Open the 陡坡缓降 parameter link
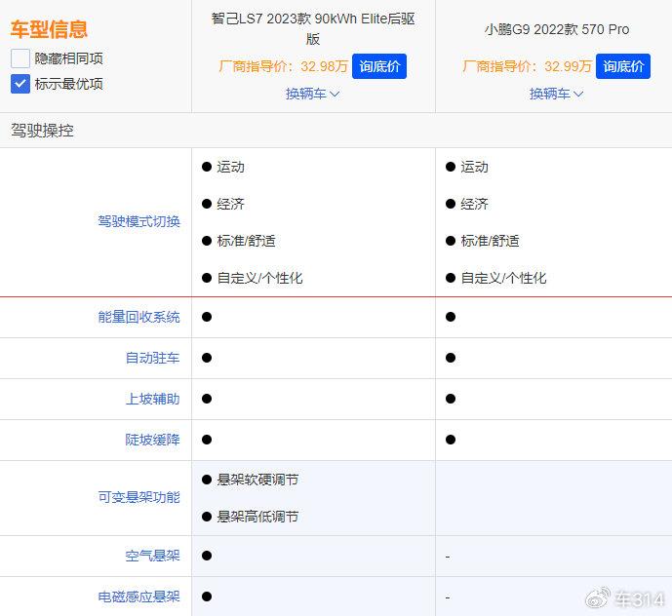Screen dimensions: 672x616 [x=152, y=440]
